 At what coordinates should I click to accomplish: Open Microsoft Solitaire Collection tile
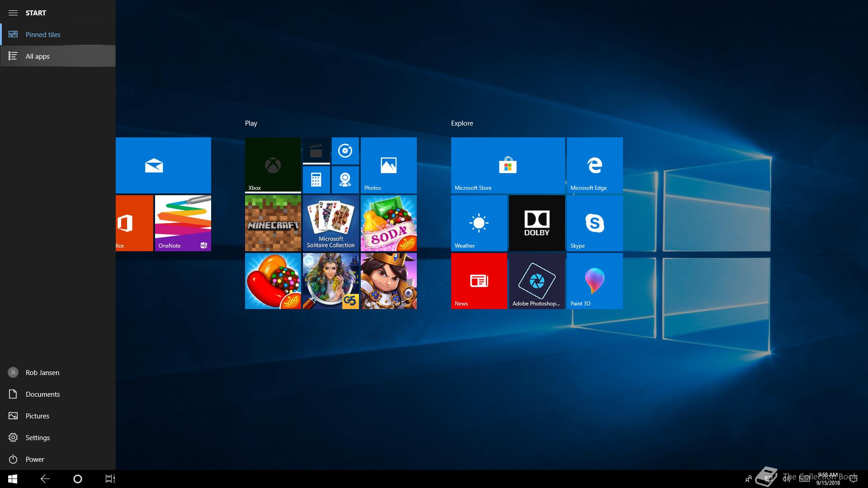[331, 223]
